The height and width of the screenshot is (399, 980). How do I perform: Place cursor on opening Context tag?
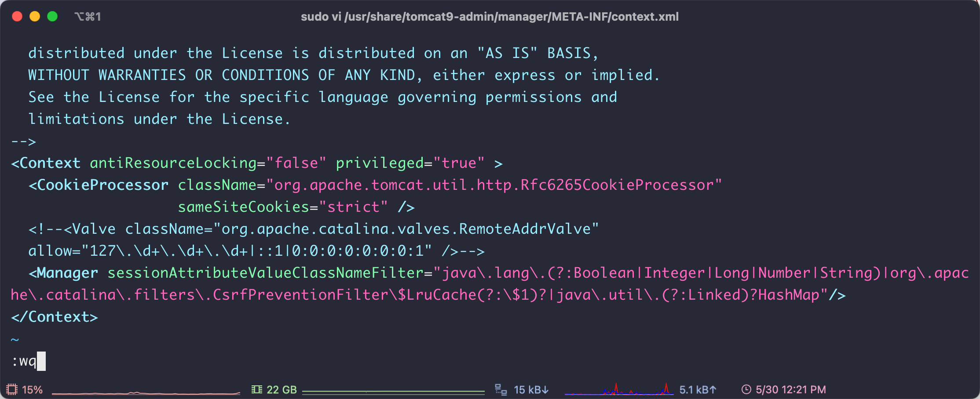click(x=46, y=163)
